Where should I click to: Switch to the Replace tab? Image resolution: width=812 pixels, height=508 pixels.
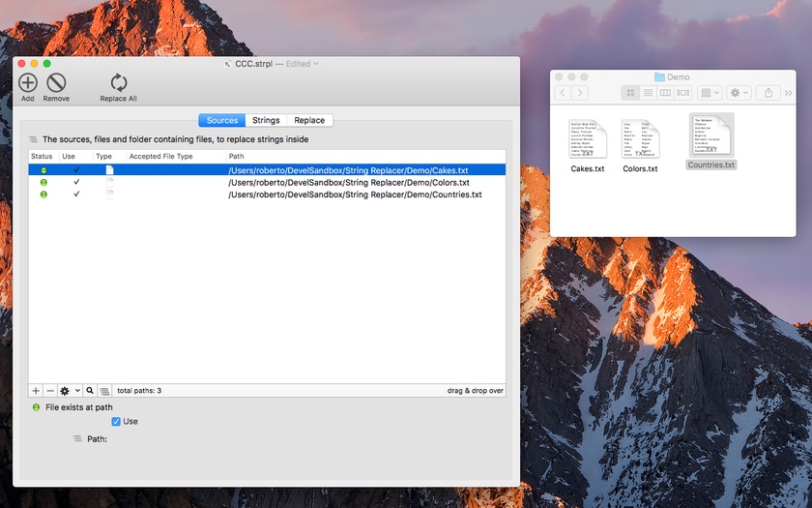(309, 121)
